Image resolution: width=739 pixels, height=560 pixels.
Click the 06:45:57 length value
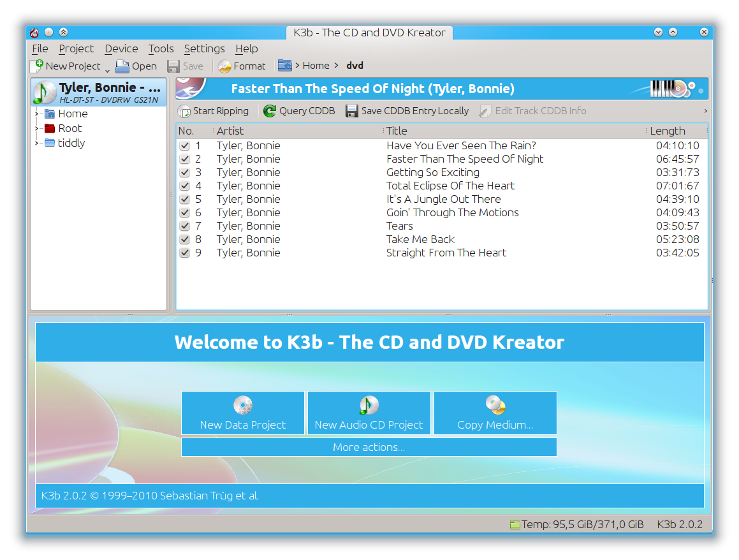tap(677, 159)
